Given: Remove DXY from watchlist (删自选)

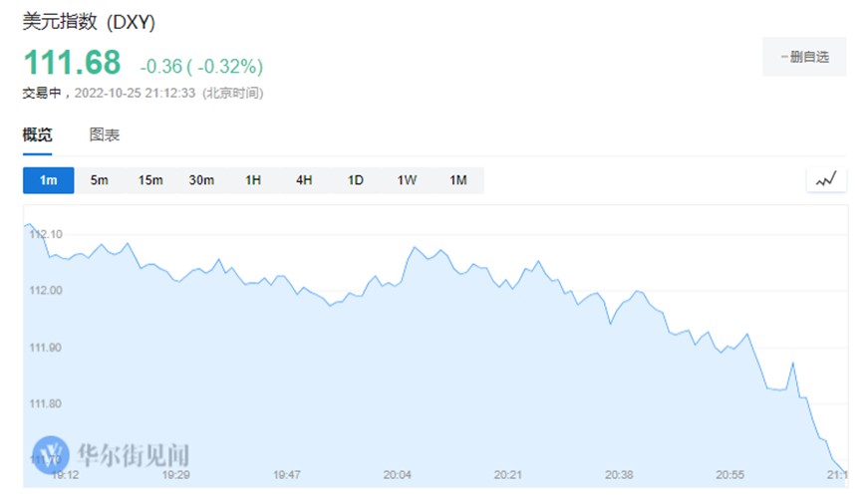Looking at the screenshot, I should pyautogui.click(x=804, y=57).
